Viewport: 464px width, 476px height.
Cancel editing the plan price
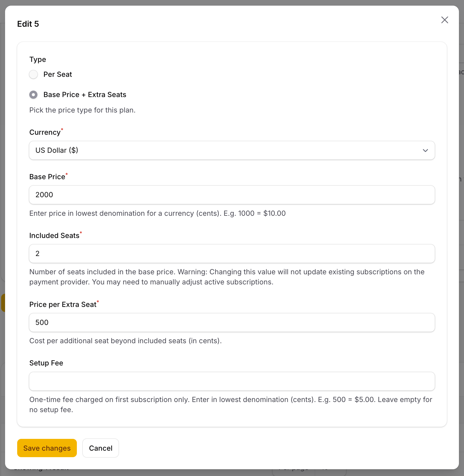point(101,448)
